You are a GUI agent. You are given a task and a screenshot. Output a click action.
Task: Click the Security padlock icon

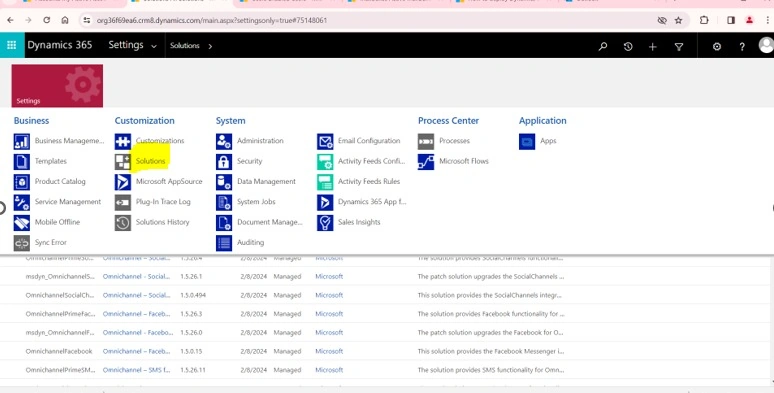coord(224,161)
